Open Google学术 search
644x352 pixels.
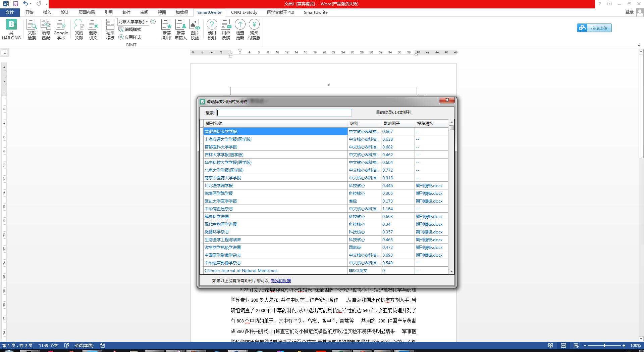click(61, 29)
